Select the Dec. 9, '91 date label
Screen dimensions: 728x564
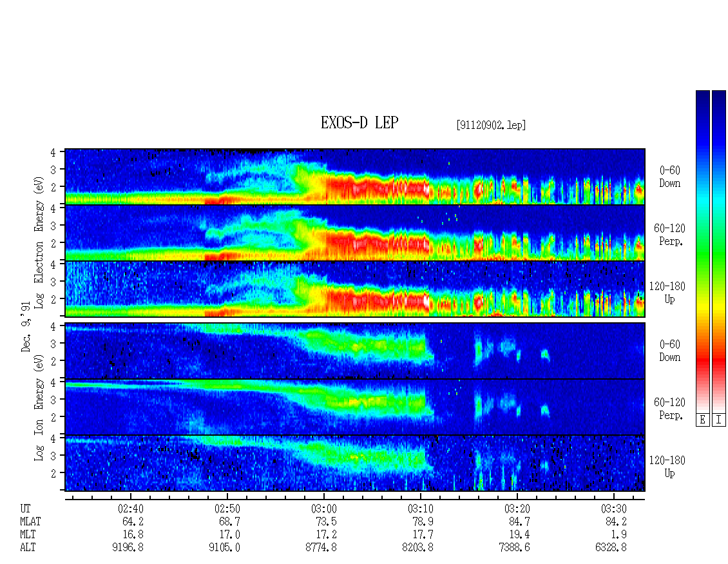(x=26, y=327)
